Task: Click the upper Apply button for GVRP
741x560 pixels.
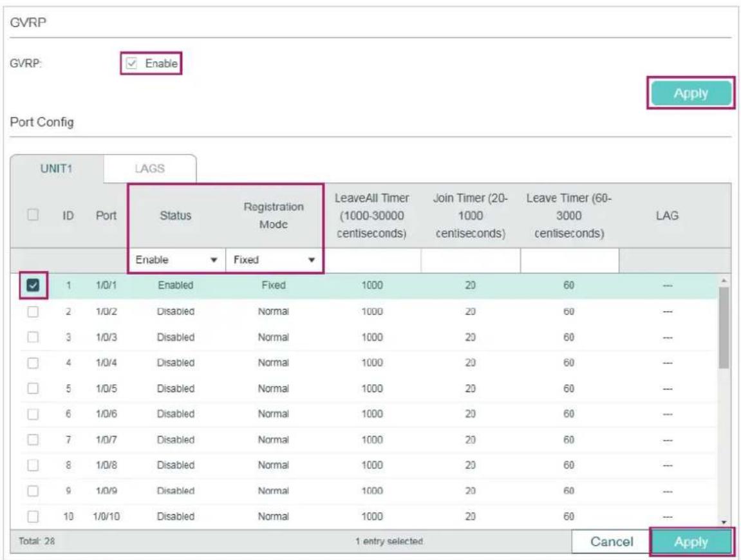Action: 690,93
